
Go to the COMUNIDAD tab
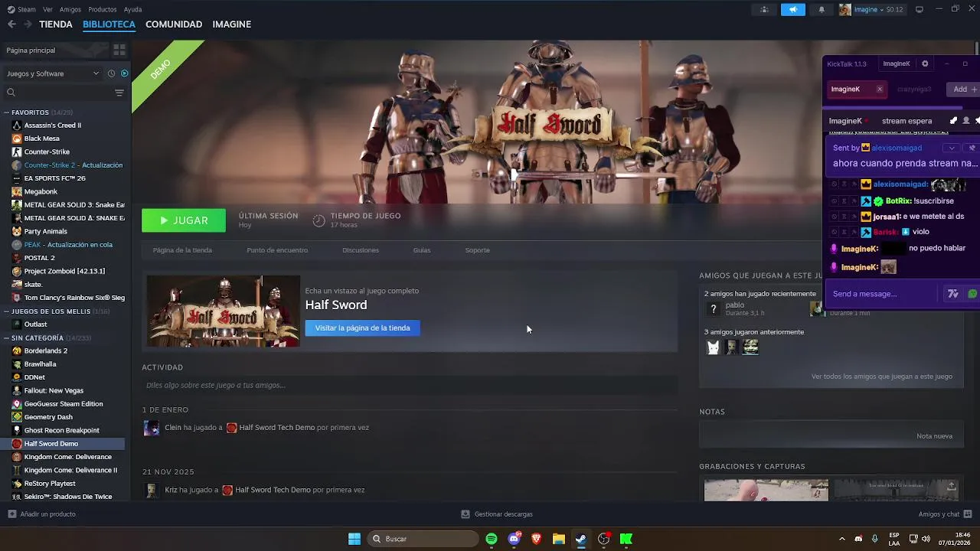[174, 24]
